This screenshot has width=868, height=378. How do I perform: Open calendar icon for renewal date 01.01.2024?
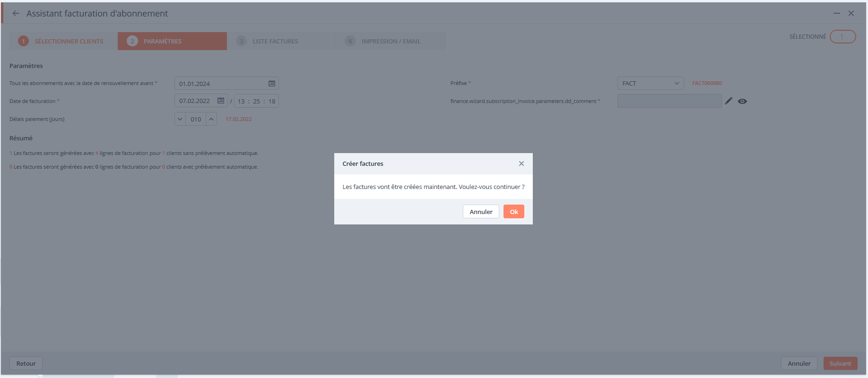coord(272,84)
